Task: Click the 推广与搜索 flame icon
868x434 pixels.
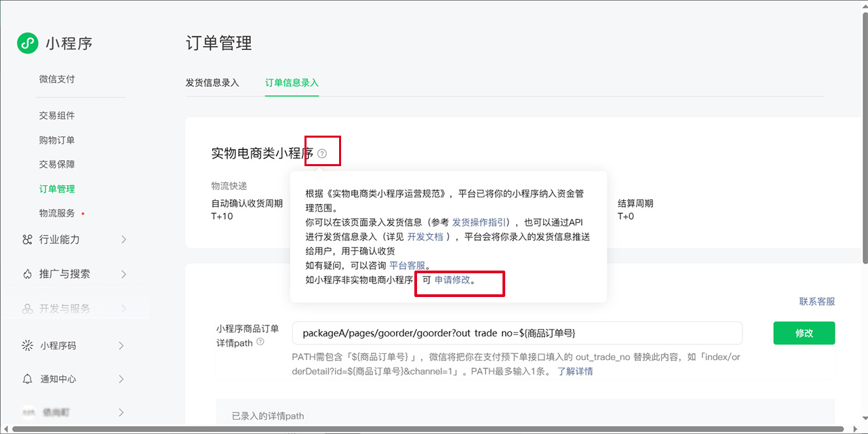Action: tap(27, 274)
